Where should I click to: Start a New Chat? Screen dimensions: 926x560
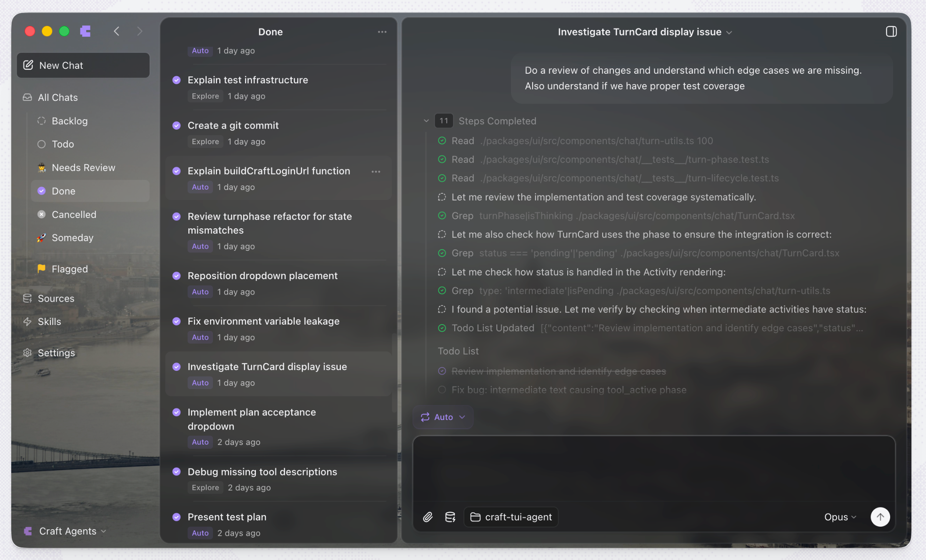coord(83,65)
